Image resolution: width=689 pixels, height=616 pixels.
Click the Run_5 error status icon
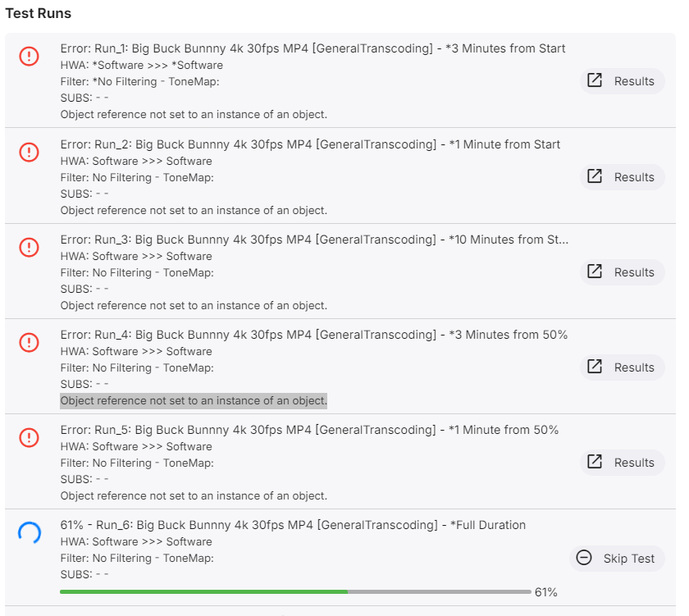tap(29, 438)
